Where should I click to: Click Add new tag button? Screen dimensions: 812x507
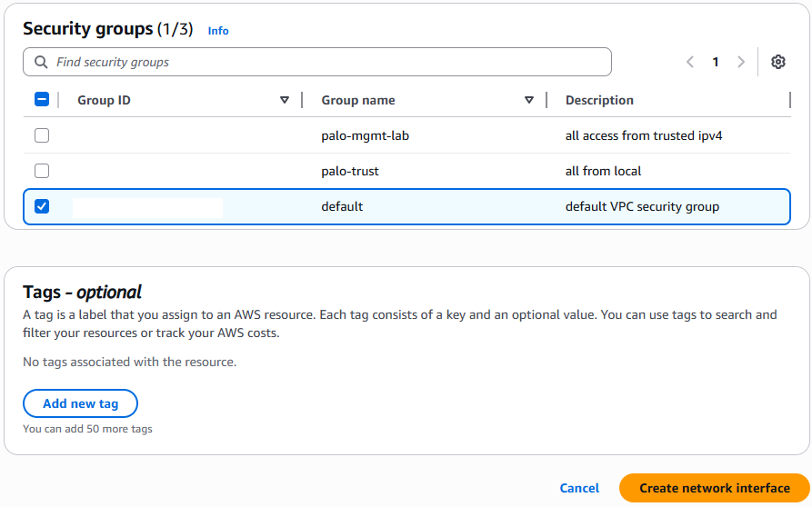[80, 403]
